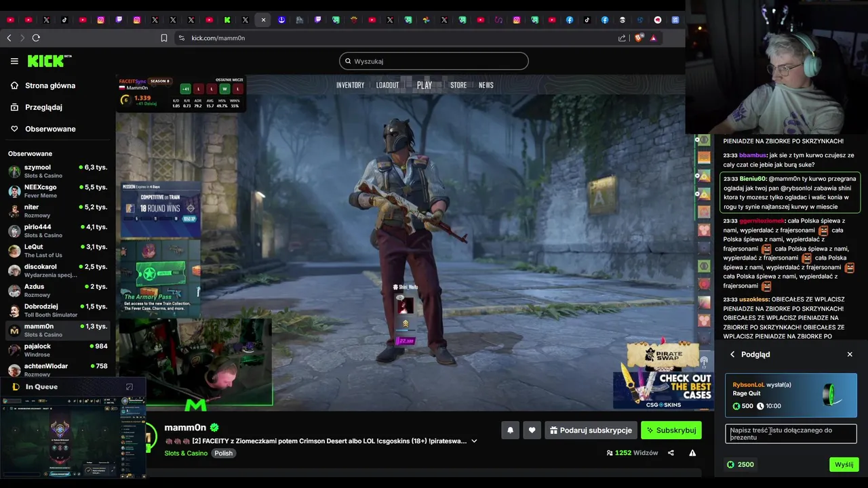Screen dimensions: 868x488
Task: Expand the stream title chevron
Action: coord(474,441)
